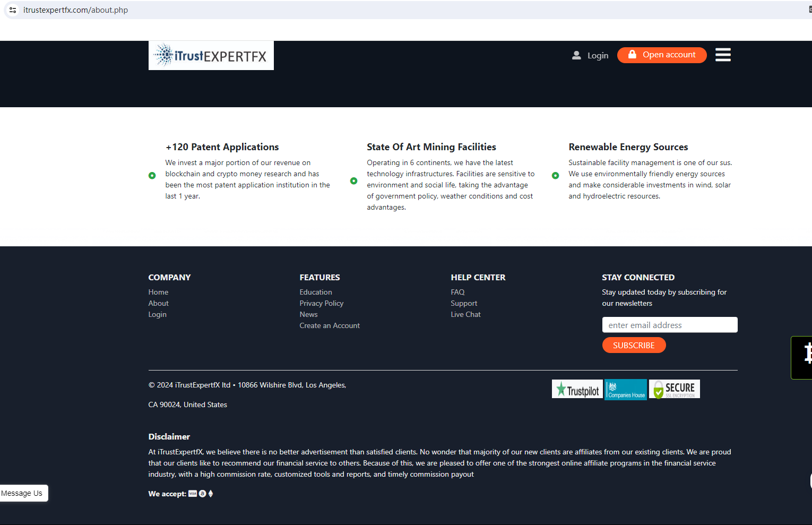Click the Bitcoin payment icon

(x=202, y=494)
